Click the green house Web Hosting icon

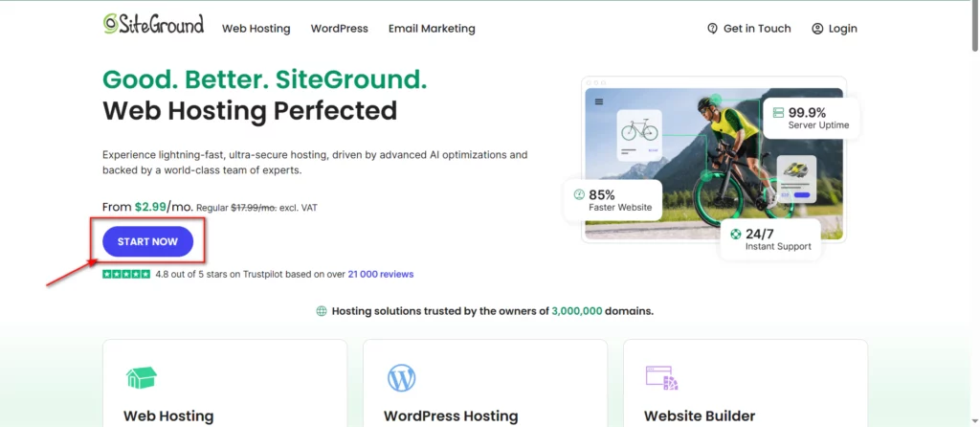pos(142,378)
